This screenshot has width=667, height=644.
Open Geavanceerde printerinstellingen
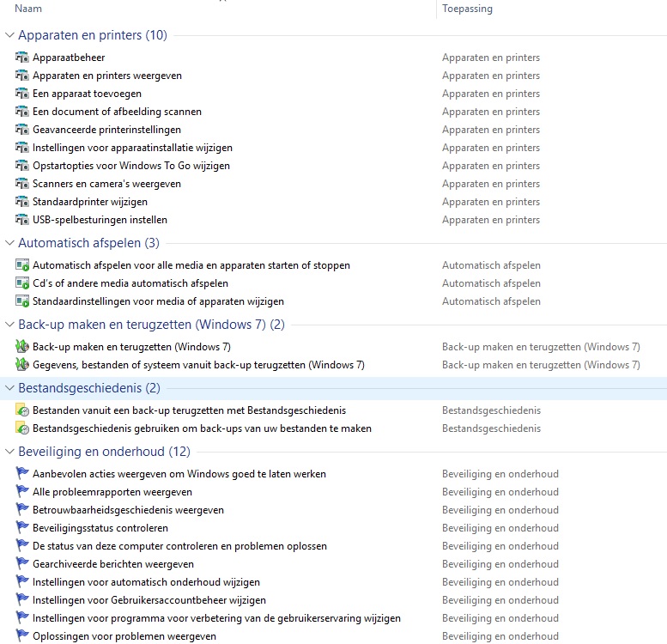pos(106,130)
